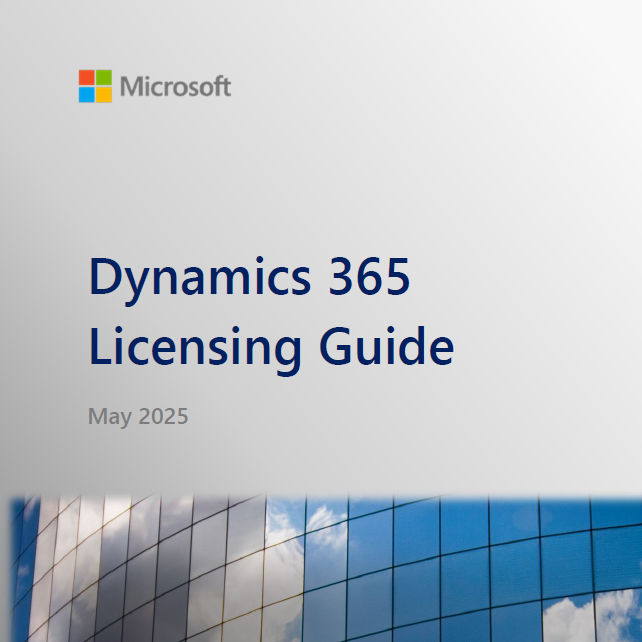Image resolution: width=642 pixels, height=642 pixels.
Task: Click the 'May 2025' date text
Action: (138, 417)
